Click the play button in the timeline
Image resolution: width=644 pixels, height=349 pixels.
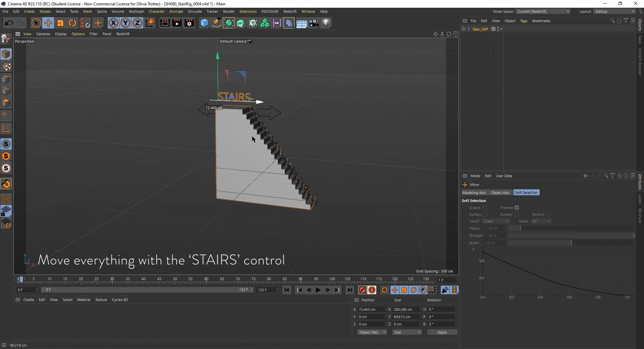(318, 290)
